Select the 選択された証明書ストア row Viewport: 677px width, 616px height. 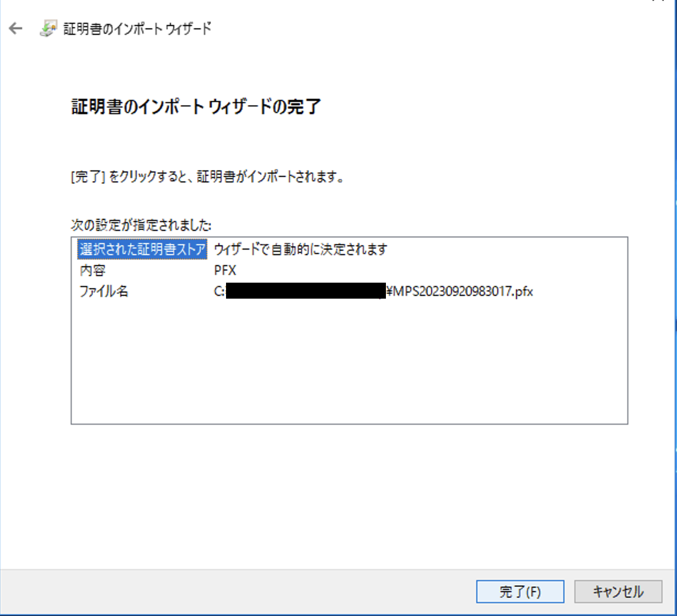click(142, 250)
